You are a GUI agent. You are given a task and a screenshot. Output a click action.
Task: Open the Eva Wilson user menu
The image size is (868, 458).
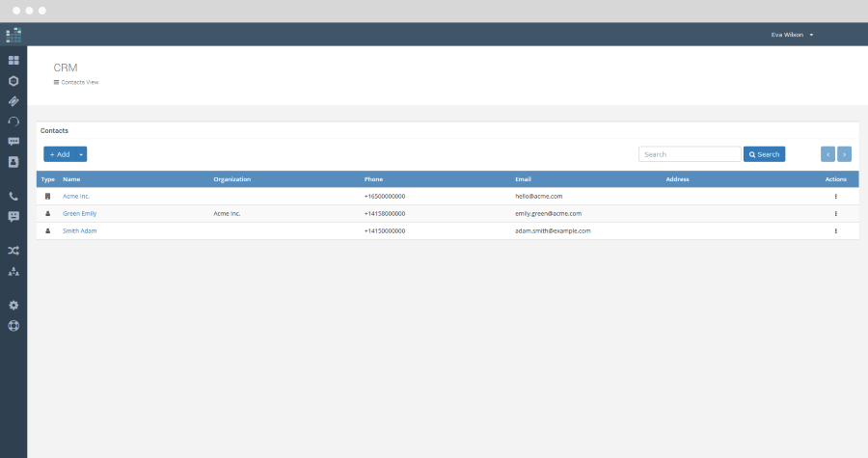(x=792, y=35)
